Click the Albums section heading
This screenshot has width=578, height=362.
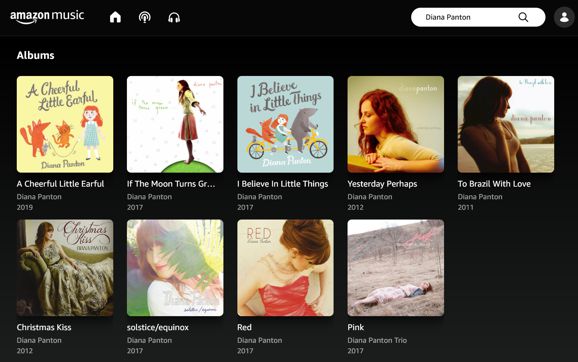(35, 55)
